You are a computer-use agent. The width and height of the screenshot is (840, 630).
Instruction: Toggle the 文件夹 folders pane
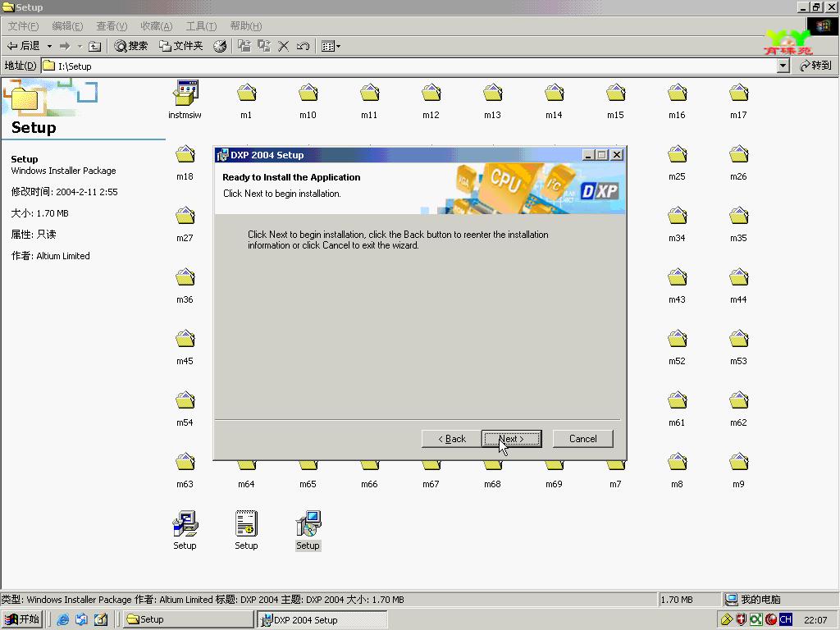click(x=181, y=46)
